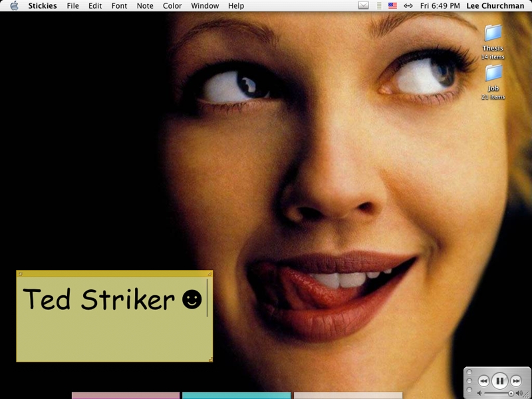
Task: Click the mail envelope menu bar icon
Action: pyautogui.click(x=363, y=6)
